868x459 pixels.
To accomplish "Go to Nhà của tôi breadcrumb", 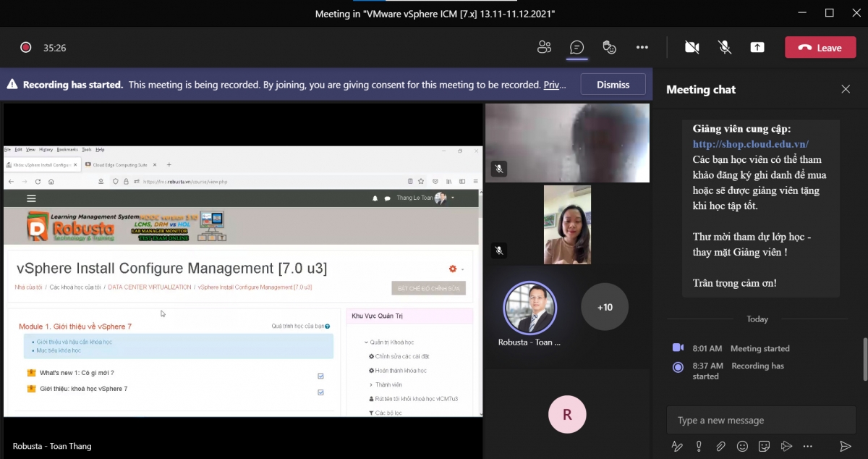I will point(29,287).
